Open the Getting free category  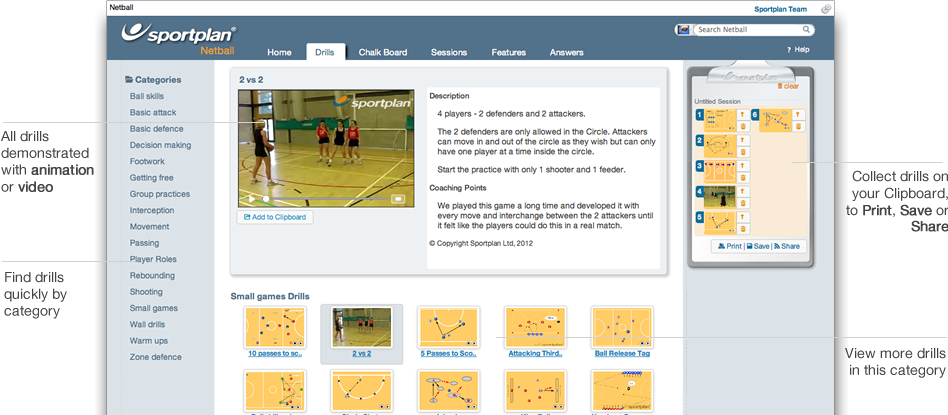pos(151,178)
